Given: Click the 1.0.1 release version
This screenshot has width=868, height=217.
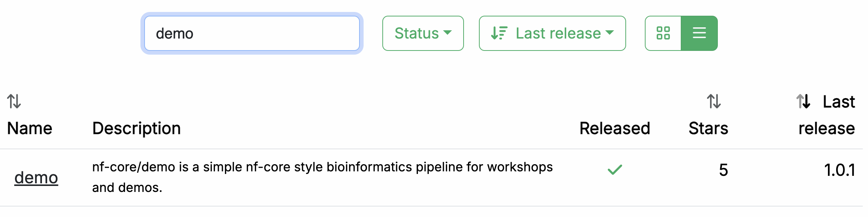Looking at the screenshot, I should pos(839,170).
